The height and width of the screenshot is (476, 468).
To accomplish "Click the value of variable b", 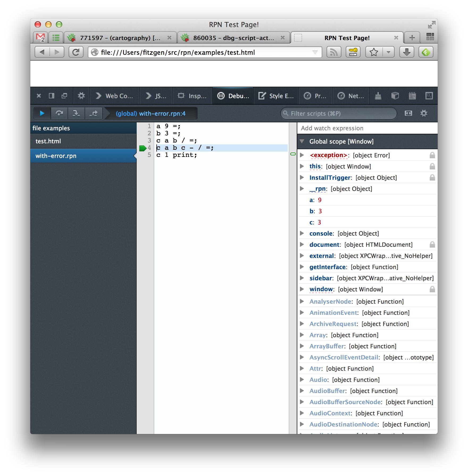I will 320,211.
